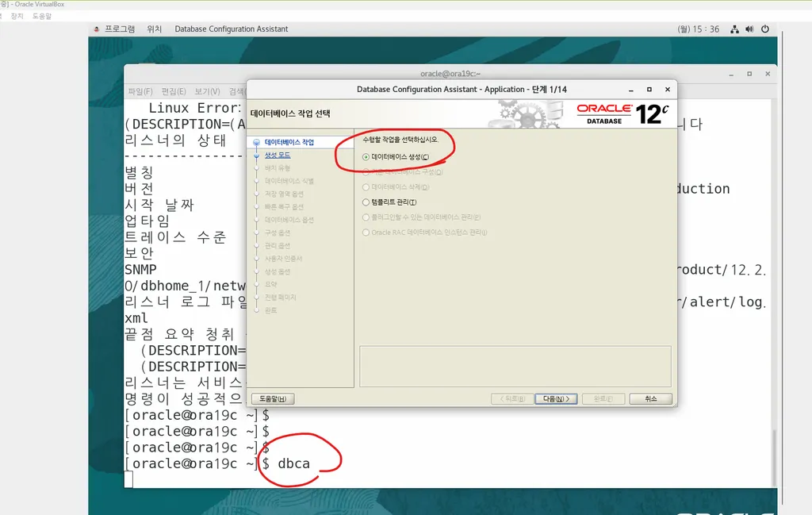Click the 취소 cancel button
This screenshot has height=515, width=812.
coord(651,398)
